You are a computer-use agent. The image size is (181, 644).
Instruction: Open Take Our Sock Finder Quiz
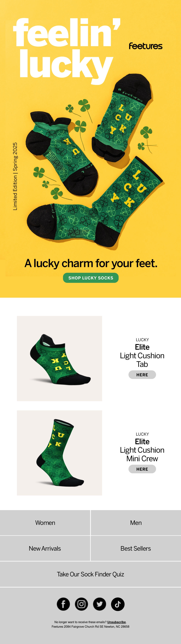coord(90,574)
